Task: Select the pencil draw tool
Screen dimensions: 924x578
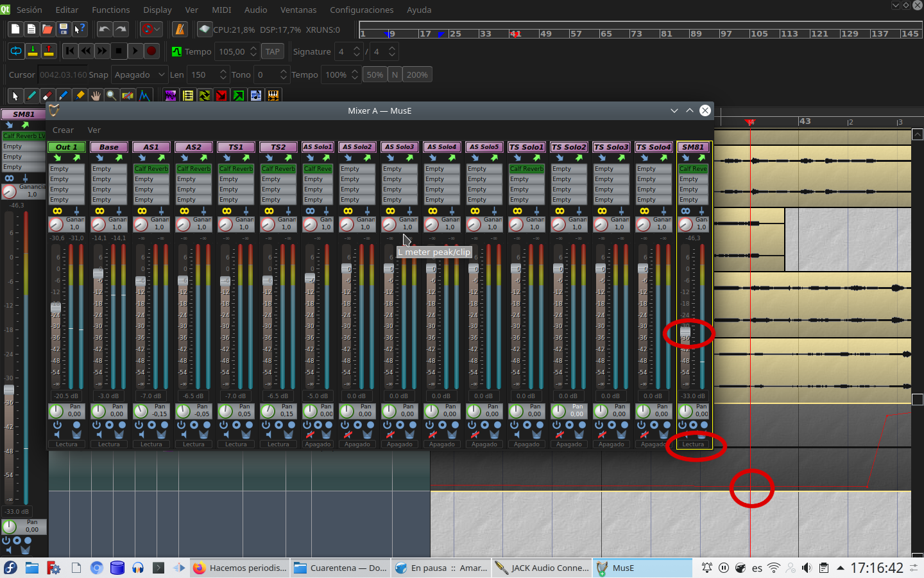Action: tap(31, 95)
